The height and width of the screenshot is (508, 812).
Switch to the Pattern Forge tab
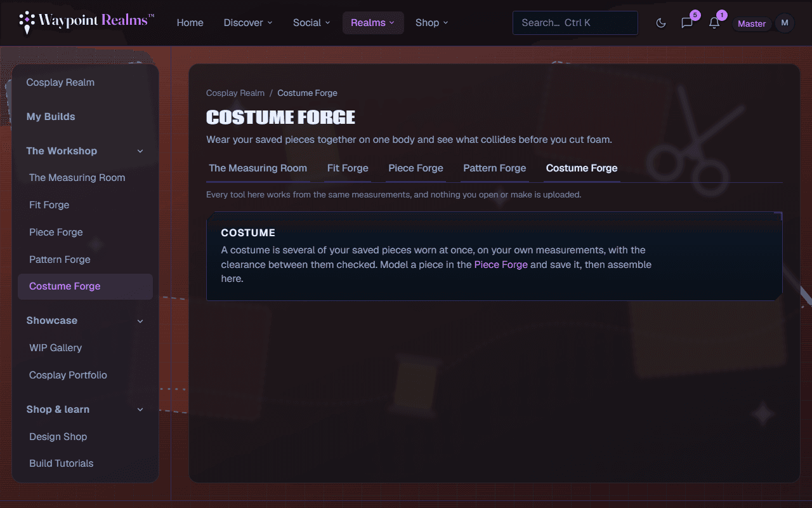click(495, 168)
